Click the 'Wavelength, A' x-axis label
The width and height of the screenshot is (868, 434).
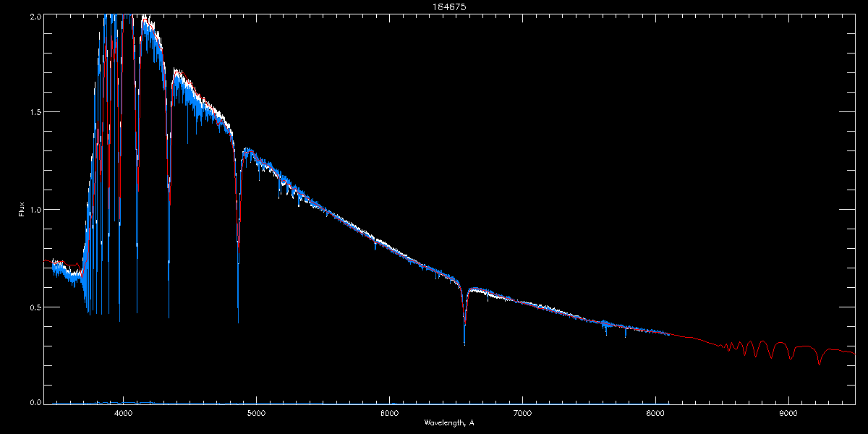(449, 422)
